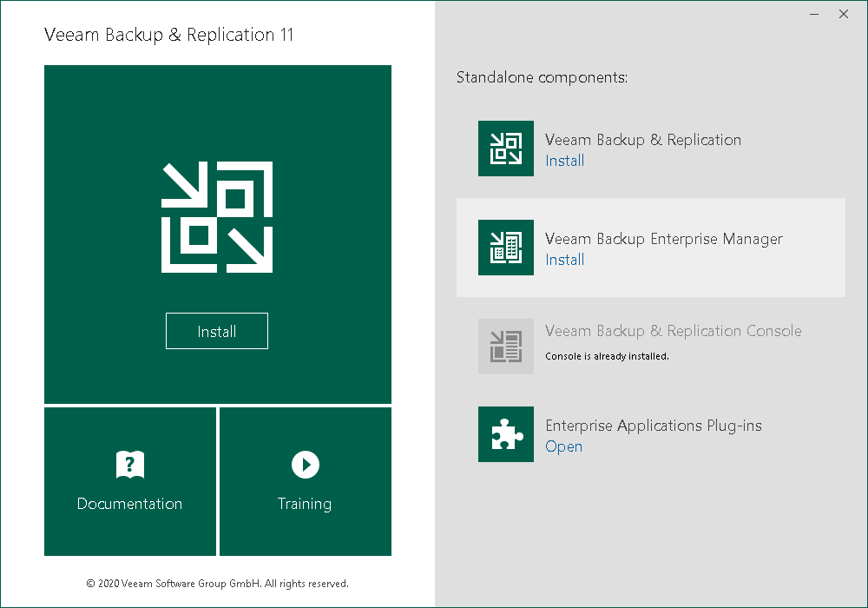Click the Enterprise Applications Plug-ins puzzle icon
This screenshot has height=608, width=868.
point(506,434)
